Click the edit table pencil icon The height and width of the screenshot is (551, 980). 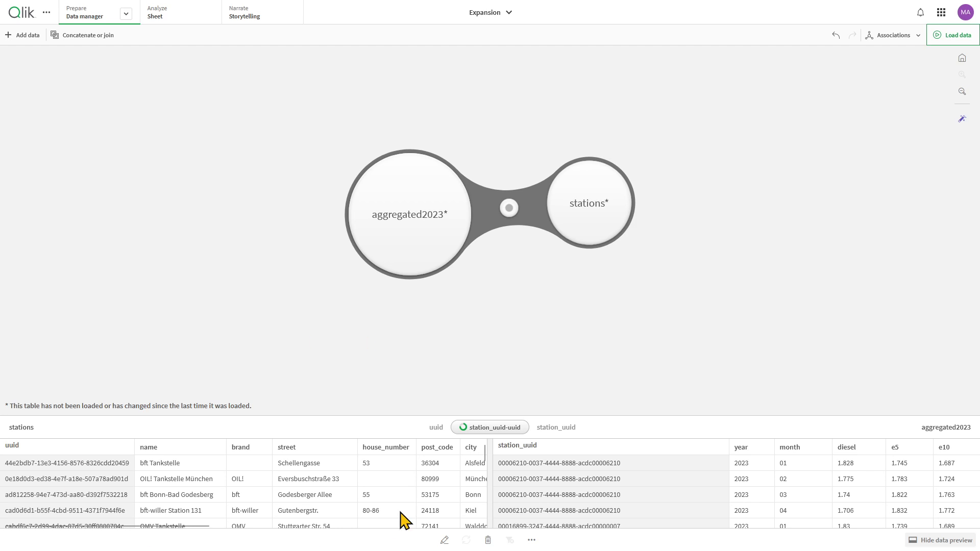pos(445,540)
